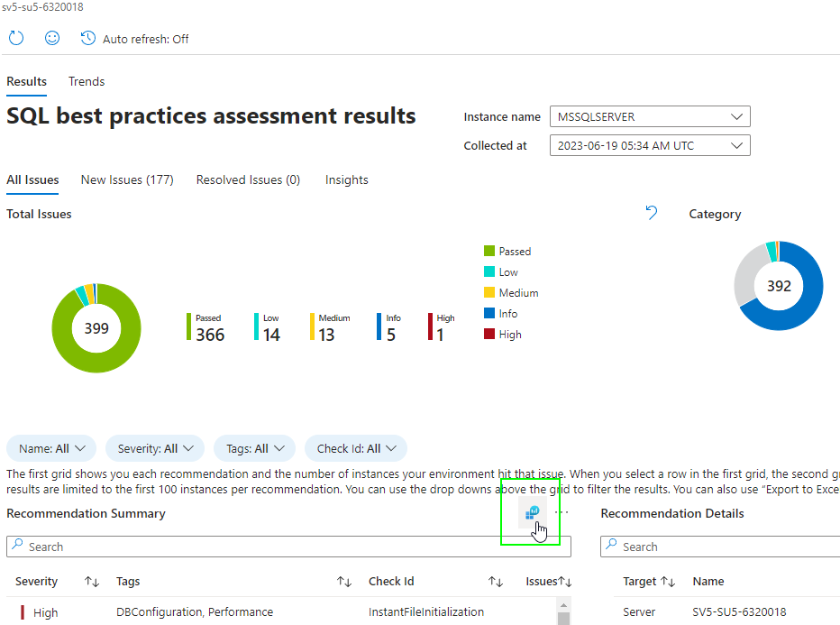Click the High 1 tile
Viewport: 840px width, 625px height.
pos(442,327)
